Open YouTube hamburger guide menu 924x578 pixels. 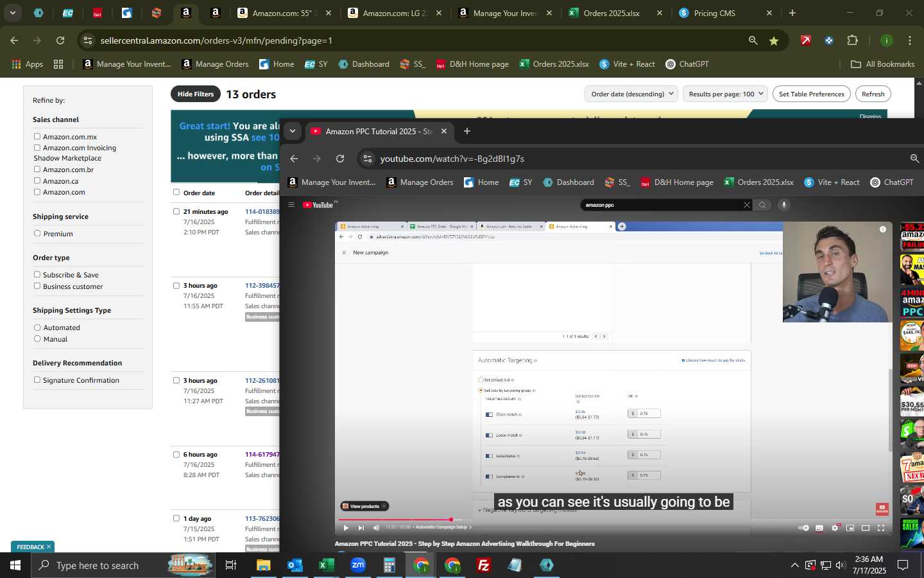coord(291,205)
